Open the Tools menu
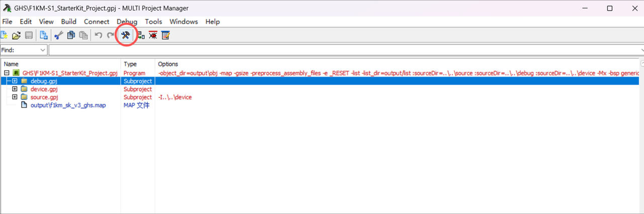Screen dimensions: 644x214 153,22
